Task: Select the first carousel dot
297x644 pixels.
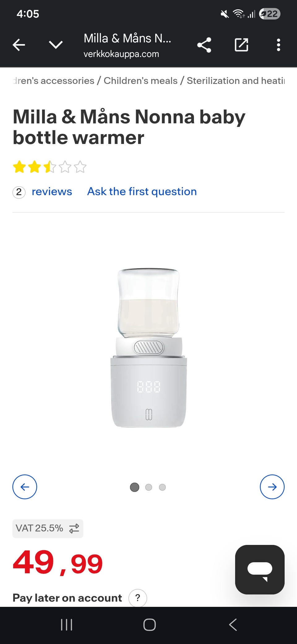Action: point(135,487)
